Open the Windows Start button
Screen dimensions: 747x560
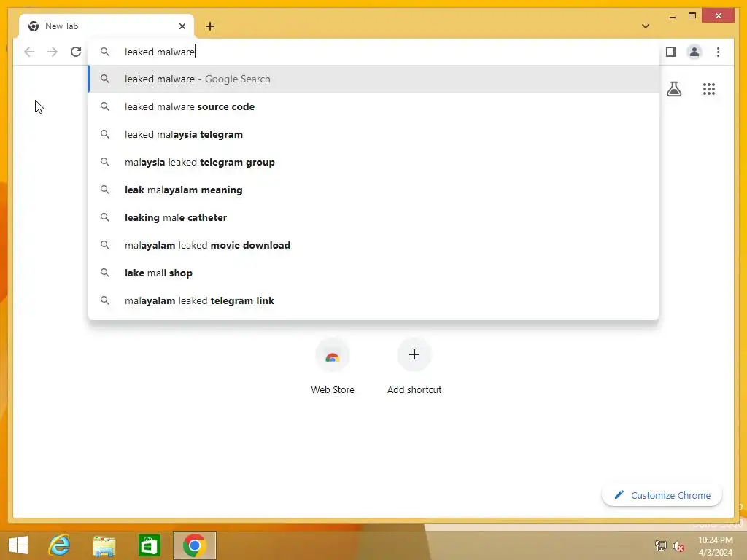[18, 545]
